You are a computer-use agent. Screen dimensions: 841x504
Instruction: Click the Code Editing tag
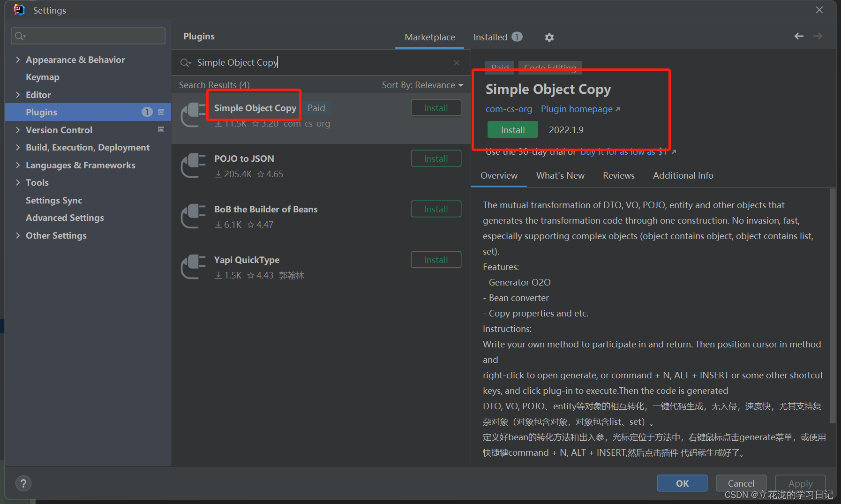pos(550,68)
